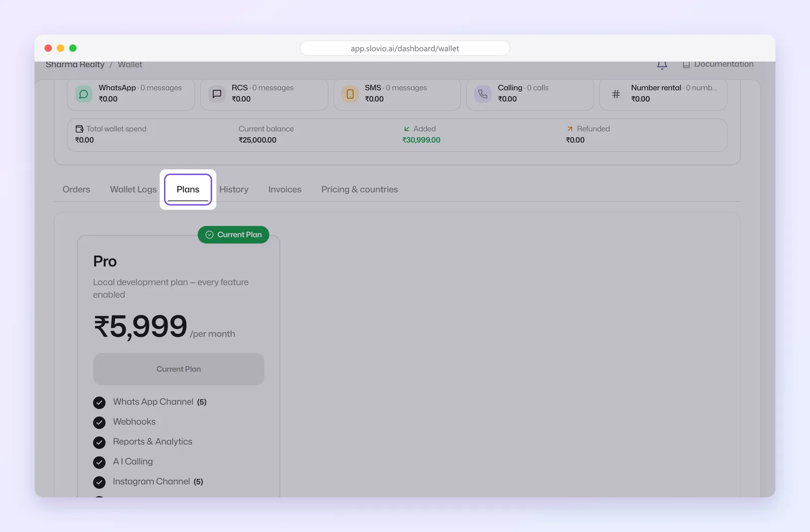This screenshot has height=532, width=810.
Task: Click the Local development plan description
Action: 171,289
